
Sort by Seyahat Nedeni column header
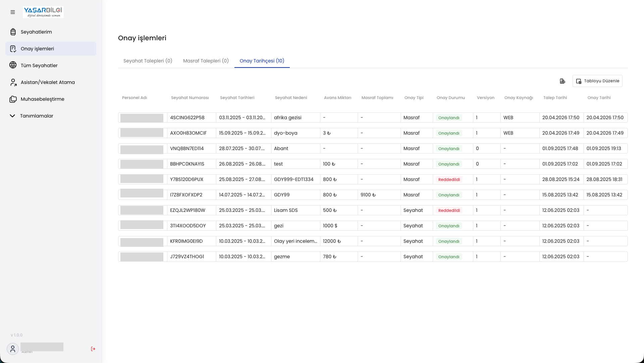[291, 98]
